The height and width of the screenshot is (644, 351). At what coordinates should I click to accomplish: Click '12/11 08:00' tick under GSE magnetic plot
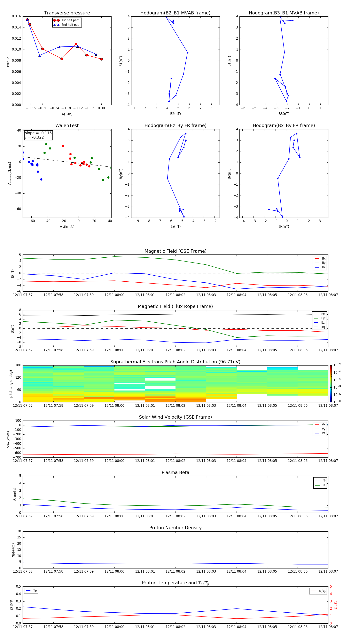tap(114, 295)
